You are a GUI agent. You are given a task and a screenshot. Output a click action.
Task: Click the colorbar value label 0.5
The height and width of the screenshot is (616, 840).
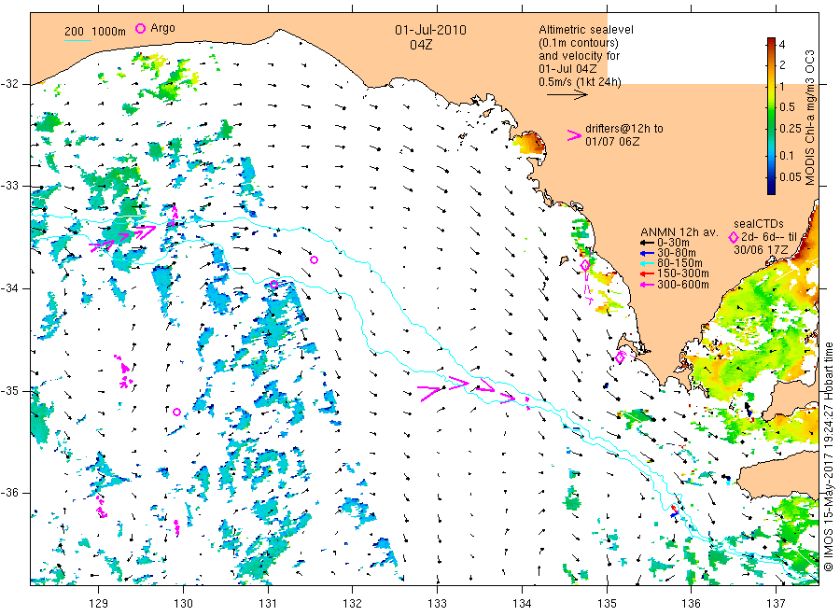(787, 107)
